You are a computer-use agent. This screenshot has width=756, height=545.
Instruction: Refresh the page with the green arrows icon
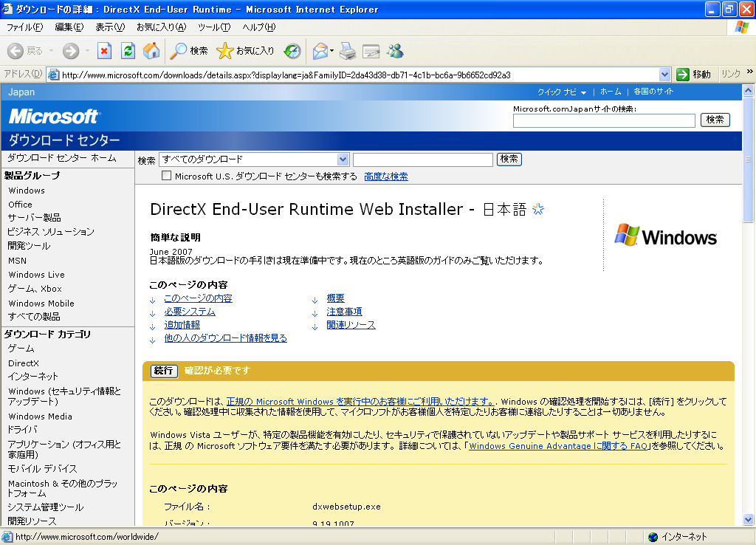(128, 51)
